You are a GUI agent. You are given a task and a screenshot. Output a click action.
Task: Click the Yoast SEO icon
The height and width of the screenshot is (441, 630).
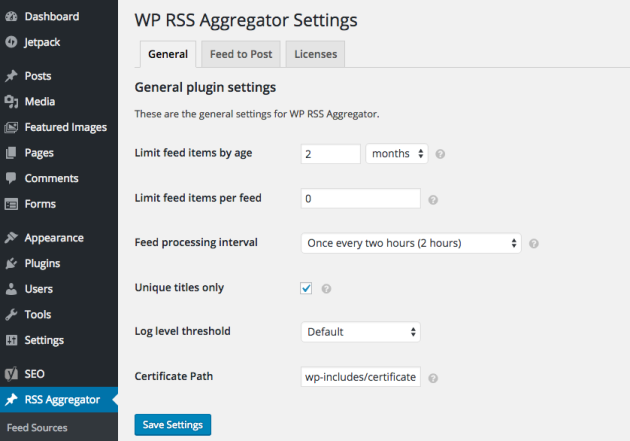point(11,374)
